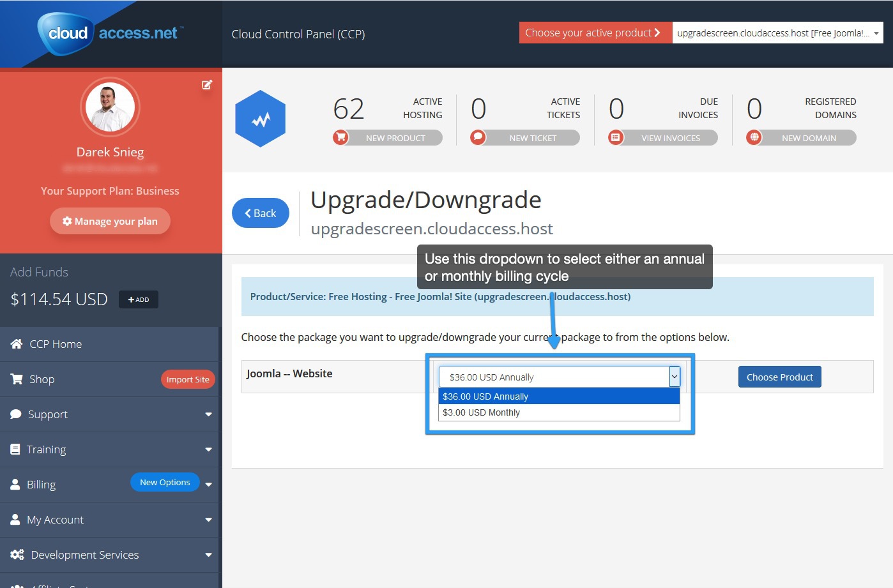Click the red globe icon by New Domain
Screen dimensions: 893x588
[754, 137]
